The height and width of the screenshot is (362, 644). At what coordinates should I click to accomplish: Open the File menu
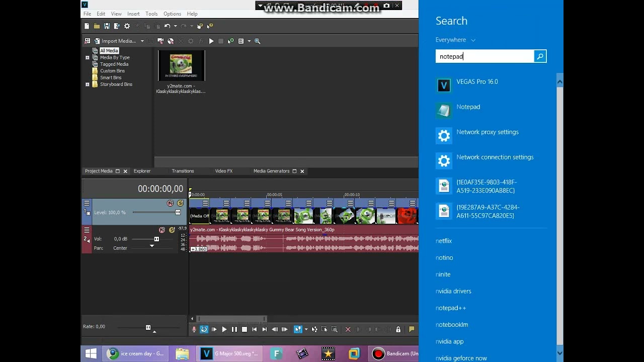point(87,14)
